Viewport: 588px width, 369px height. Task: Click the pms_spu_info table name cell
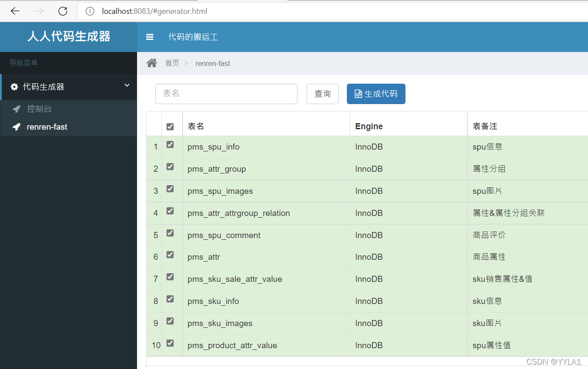pyautogui.click(x=266, y=147)
